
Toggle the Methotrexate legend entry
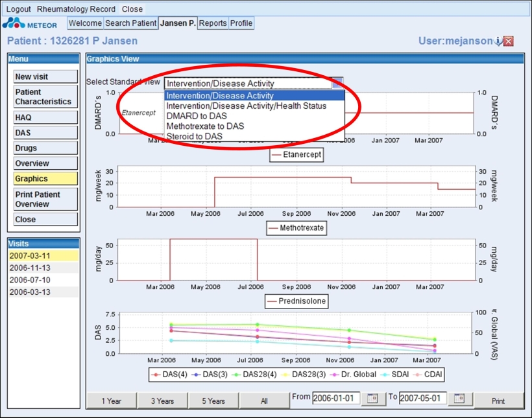(296, 228)
